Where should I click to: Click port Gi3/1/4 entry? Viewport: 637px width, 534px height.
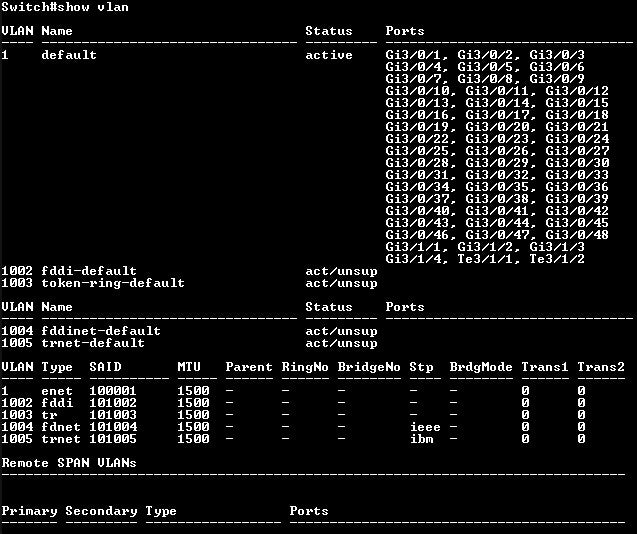click(x=413, y=259)
